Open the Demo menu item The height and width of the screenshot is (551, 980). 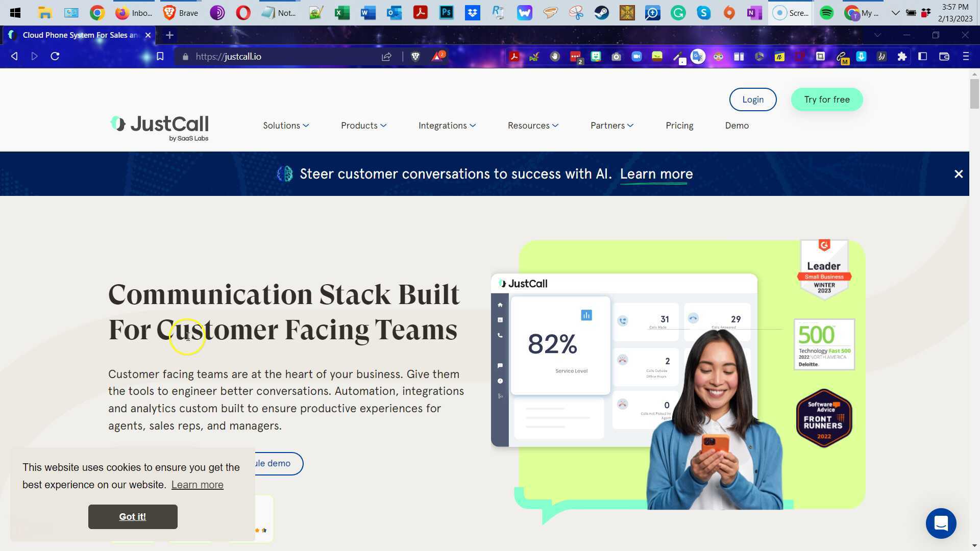[x=737, y=126]
